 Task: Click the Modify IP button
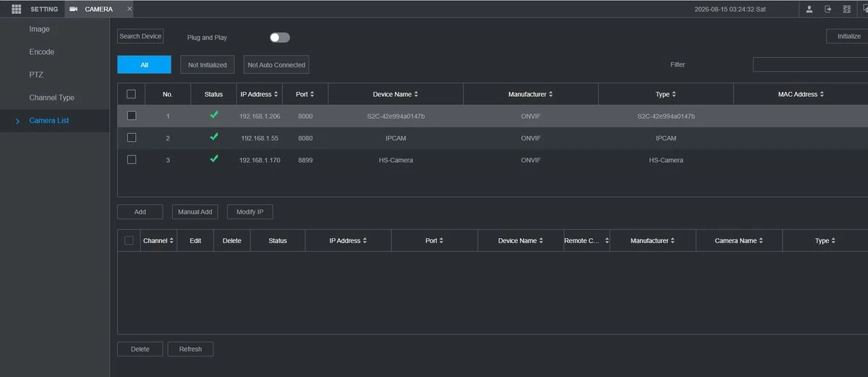pos(250,212)
